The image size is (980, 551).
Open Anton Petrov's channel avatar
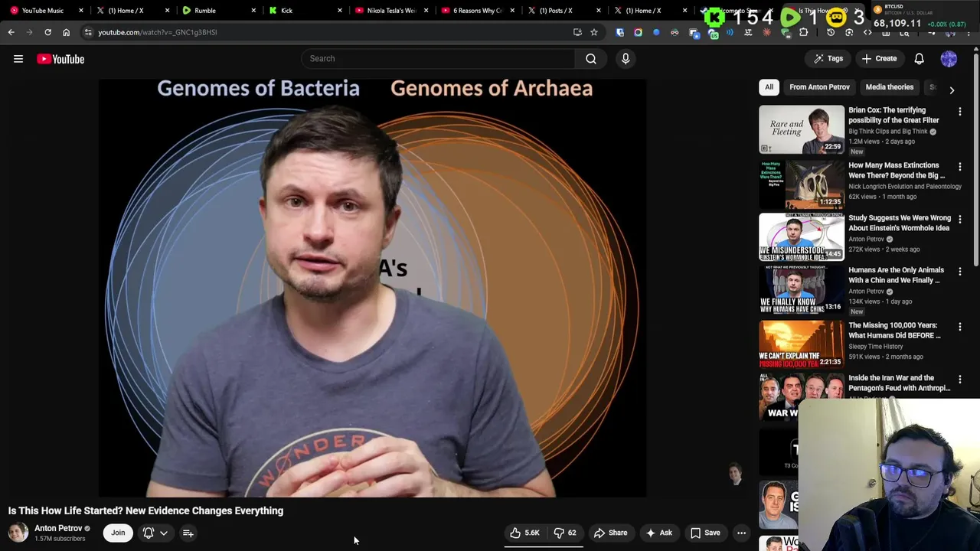18,533
